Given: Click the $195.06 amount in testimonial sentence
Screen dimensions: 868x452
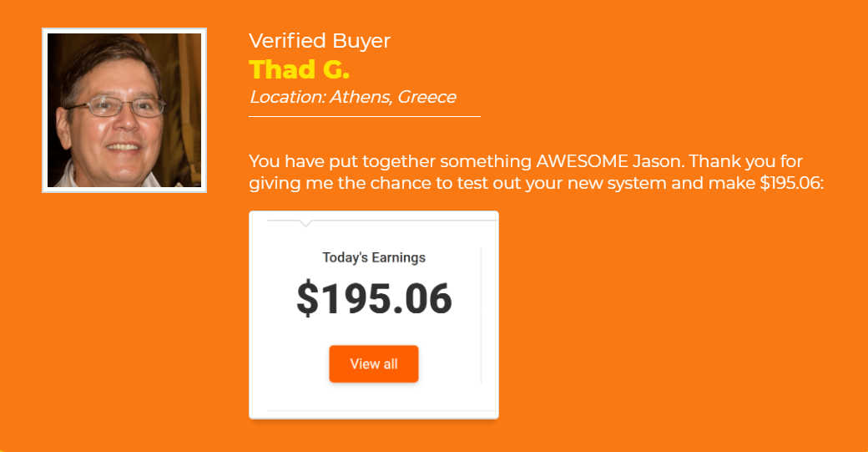Looking at the screenshot, I should tap(791, 183).
